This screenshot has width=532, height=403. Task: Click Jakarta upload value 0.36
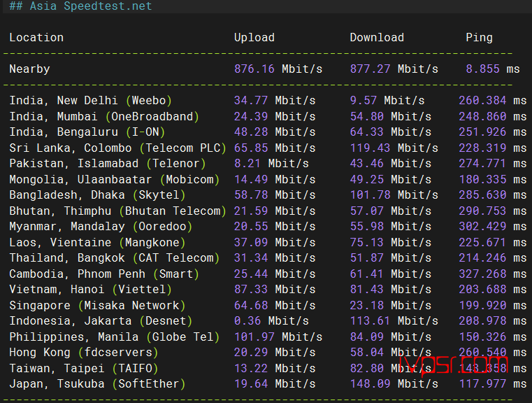(247, 322)
